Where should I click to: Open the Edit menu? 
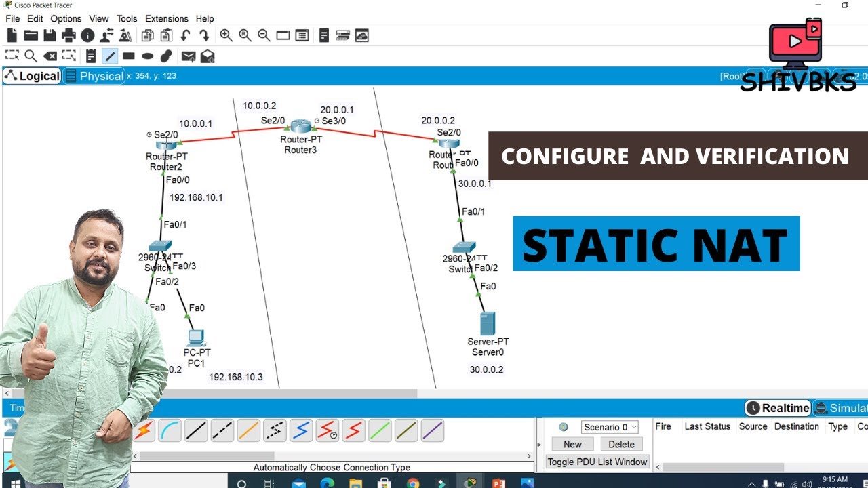[35, 19]
